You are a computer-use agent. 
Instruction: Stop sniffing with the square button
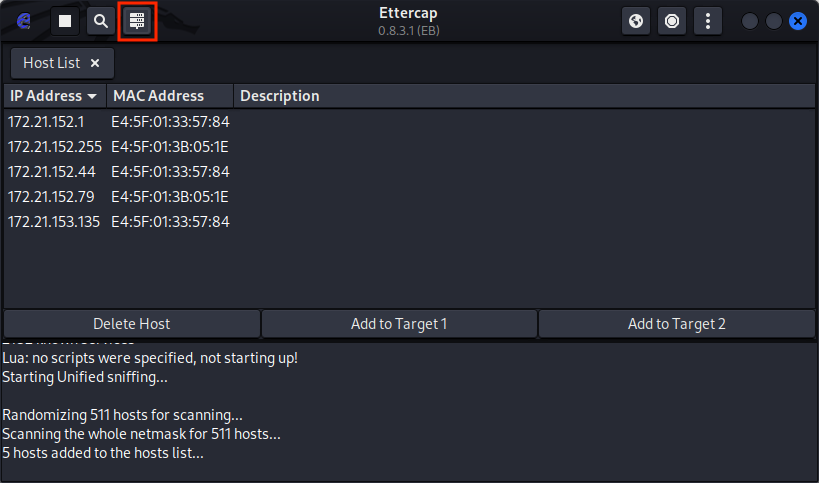click(65, 21)
